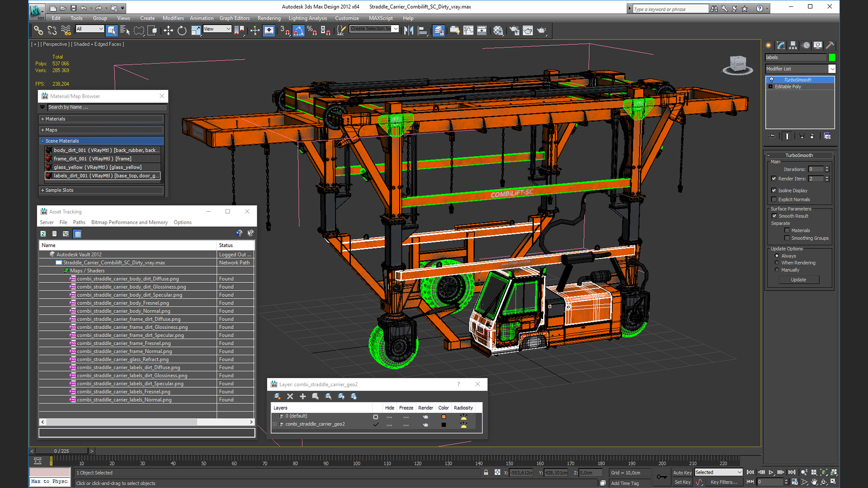Choose the Select and Move tool
This screenshot has width=868, height=488.
(168, 30)
